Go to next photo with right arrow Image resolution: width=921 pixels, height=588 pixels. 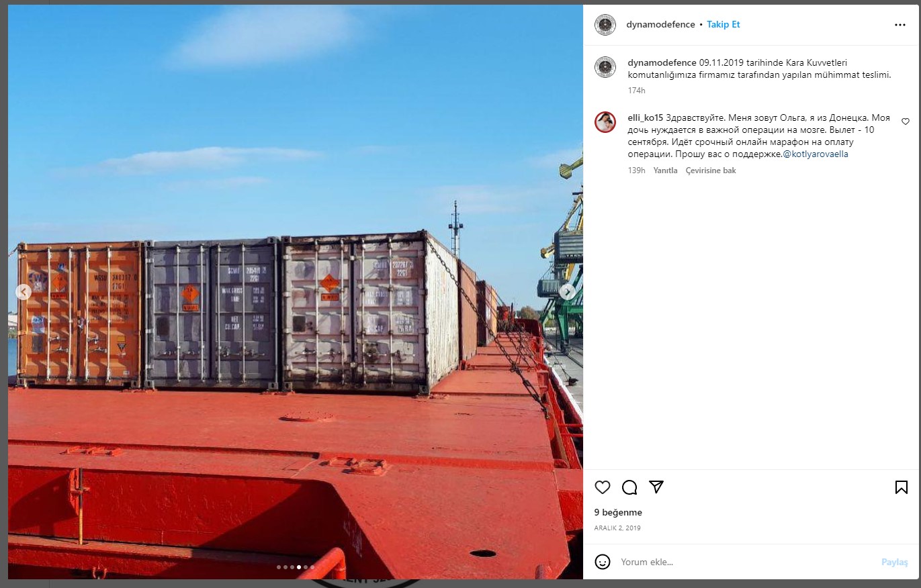coord(568,292)
